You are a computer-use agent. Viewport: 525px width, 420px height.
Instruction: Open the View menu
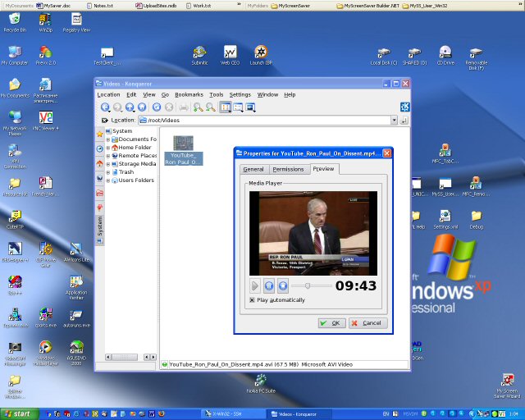click(x=149, y=95)
